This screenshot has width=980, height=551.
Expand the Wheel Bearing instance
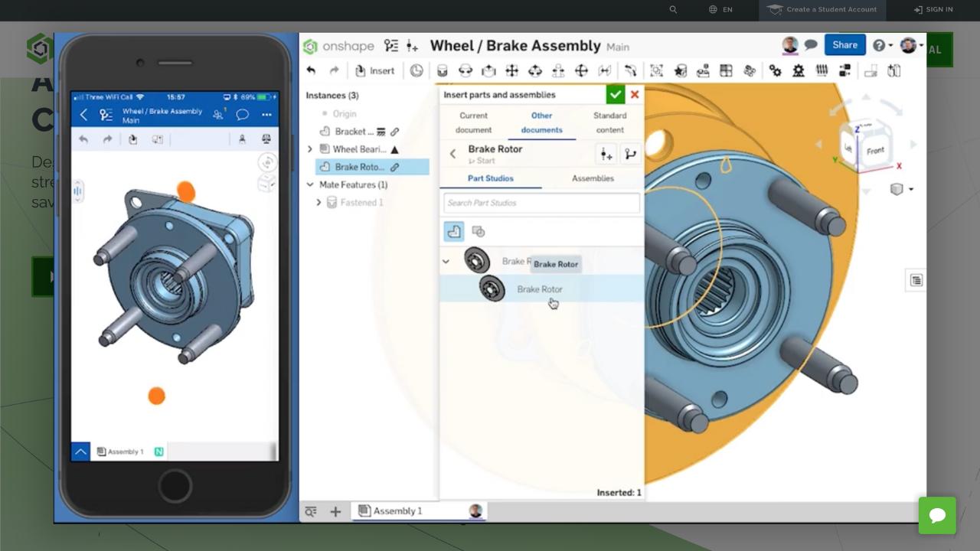pos(309,149)
